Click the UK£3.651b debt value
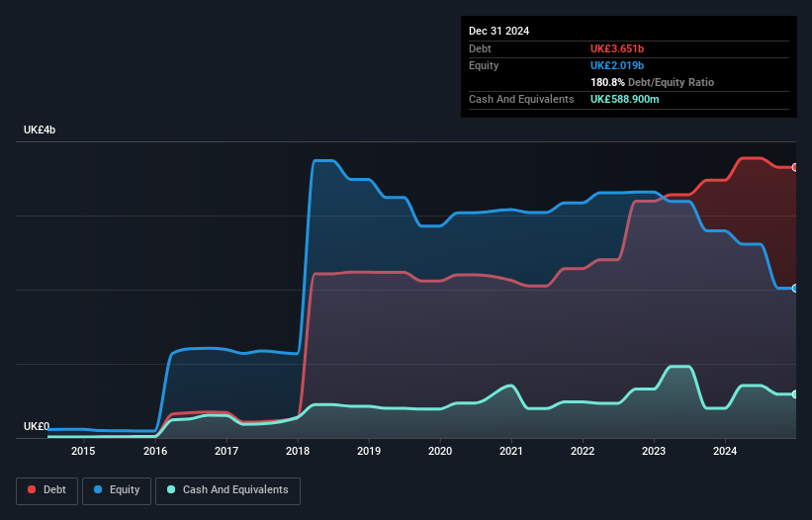 click(617, 48)
